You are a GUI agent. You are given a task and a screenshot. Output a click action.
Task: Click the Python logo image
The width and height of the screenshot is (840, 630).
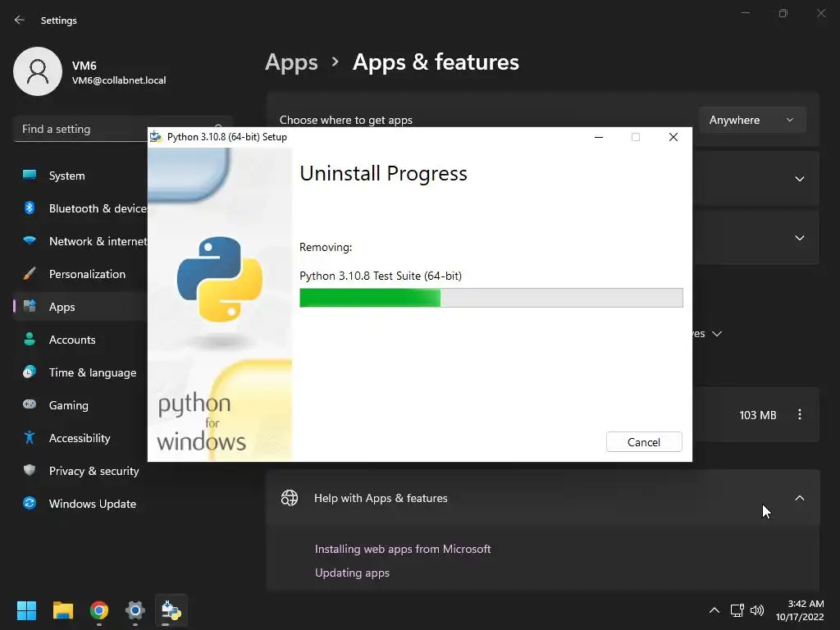pos(220,279)
